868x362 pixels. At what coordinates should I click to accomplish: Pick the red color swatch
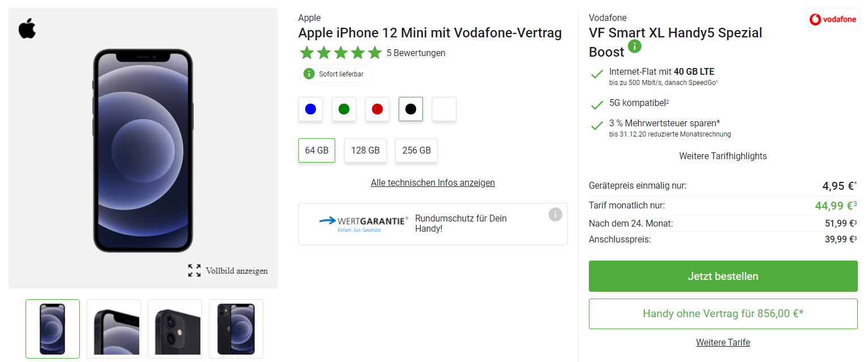(x=377, y=109)
